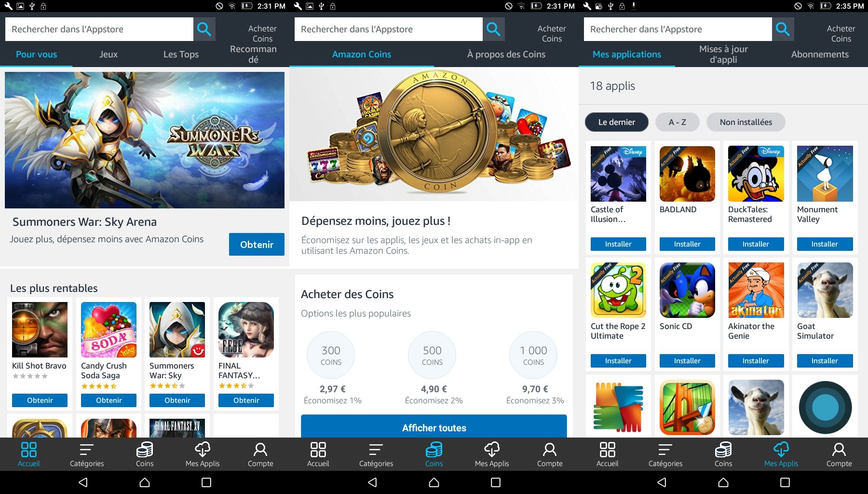Click Obtenir for Summoners War: Sky Arena banner
Image resolution: width=868 pixels, height=494 pixels.
coord(257,245)
